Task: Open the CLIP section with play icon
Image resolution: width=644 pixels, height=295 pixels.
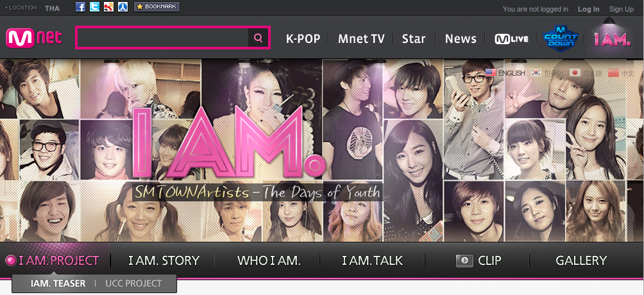Action: click(479, 260)
